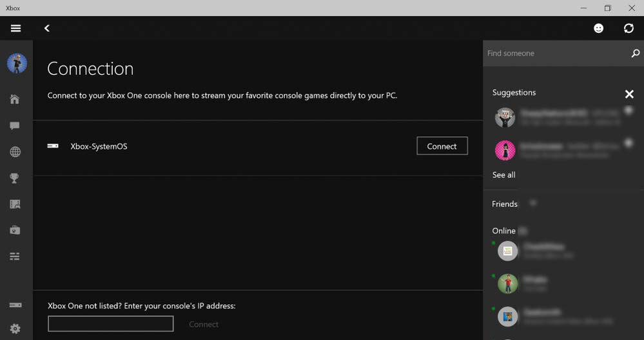
Task: Close the Xbox window
Action: pyautogui.click(x=632, y=8)
